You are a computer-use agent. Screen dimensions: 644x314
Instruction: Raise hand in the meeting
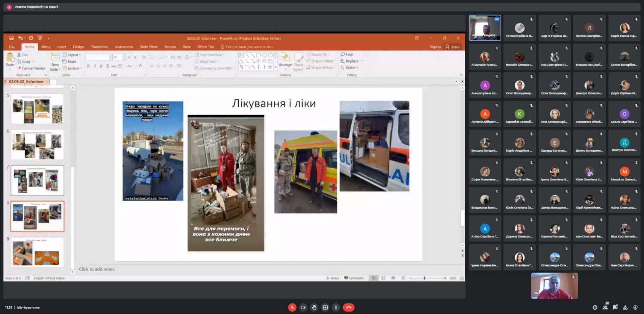pos(314,308)
